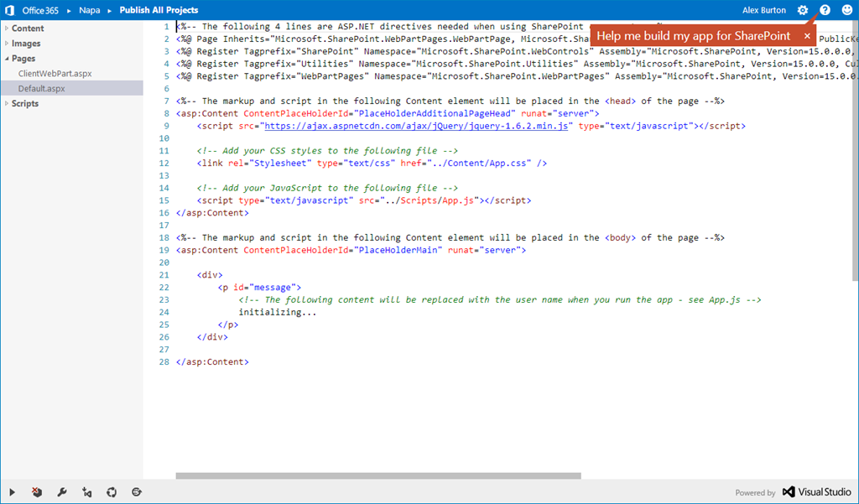
Task: Click the closing </asp:Content> on line 16
Action: pos(212,212)
